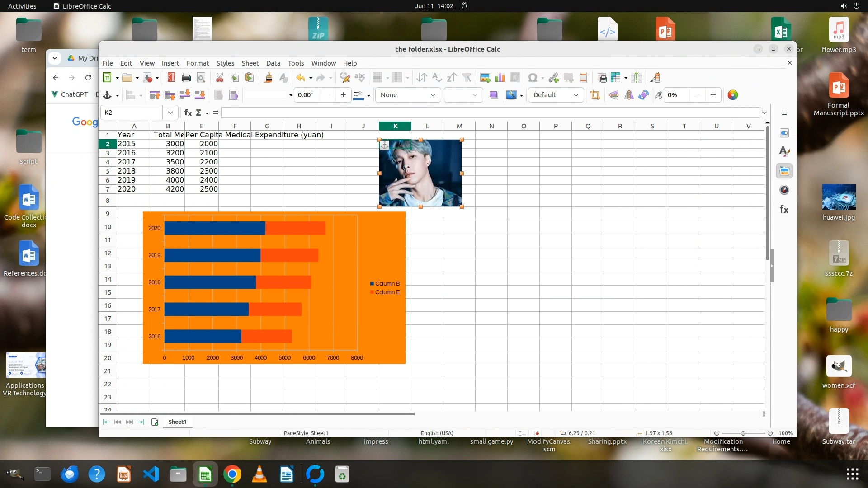Click the Clone Formatting paintbrush icon

pos(268,78)
